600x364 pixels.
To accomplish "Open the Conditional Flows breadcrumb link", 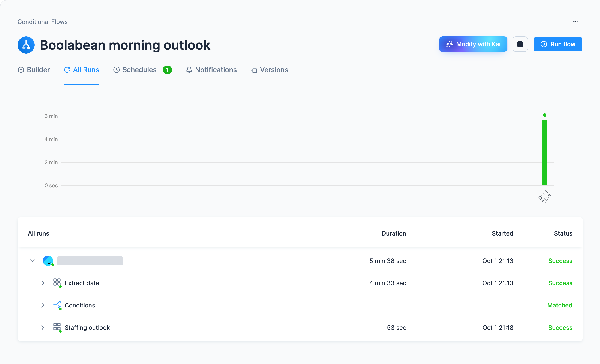I will (43, 22).
